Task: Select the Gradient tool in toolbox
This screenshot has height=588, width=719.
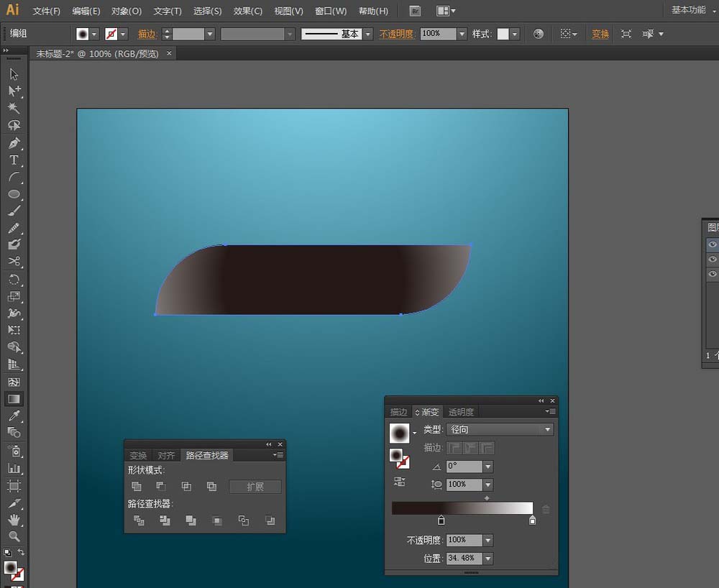Action: [14, 399]
